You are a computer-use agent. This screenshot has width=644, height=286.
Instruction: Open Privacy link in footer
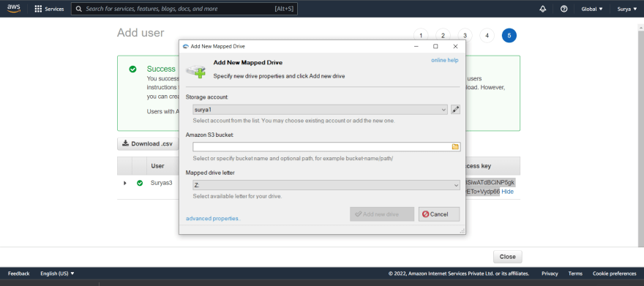pos(550,274)
